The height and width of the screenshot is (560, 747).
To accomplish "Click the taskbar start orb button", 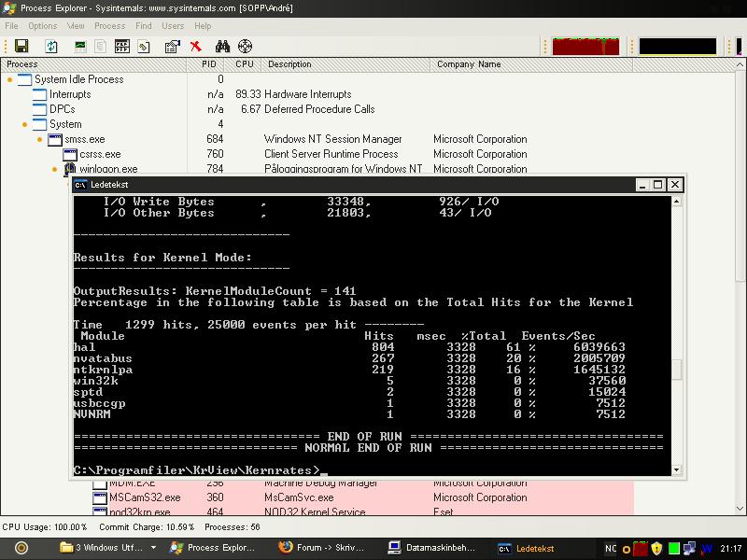I will point(21,548).
